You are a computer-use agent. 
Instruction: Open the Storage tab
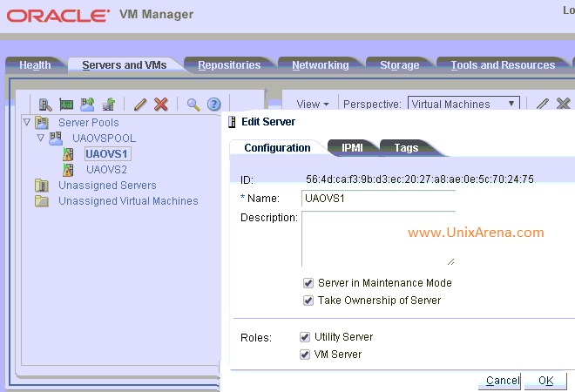399,65
